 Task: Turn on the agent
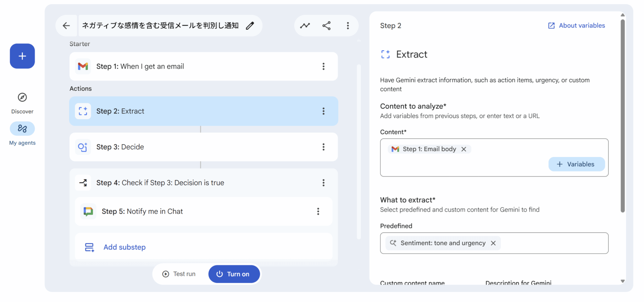(234, 274)
